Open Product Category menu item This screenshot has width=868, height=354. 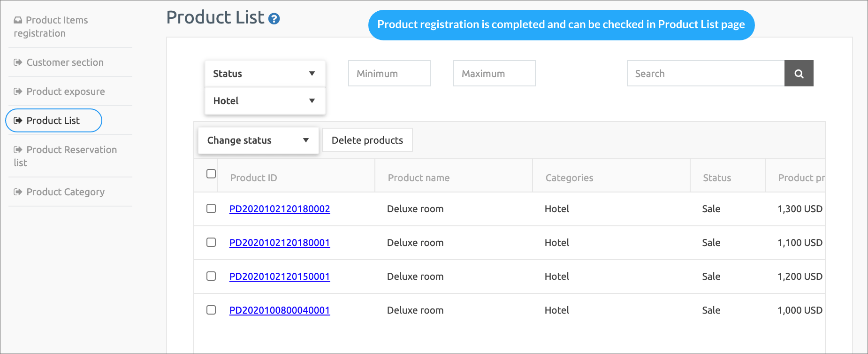65,192
